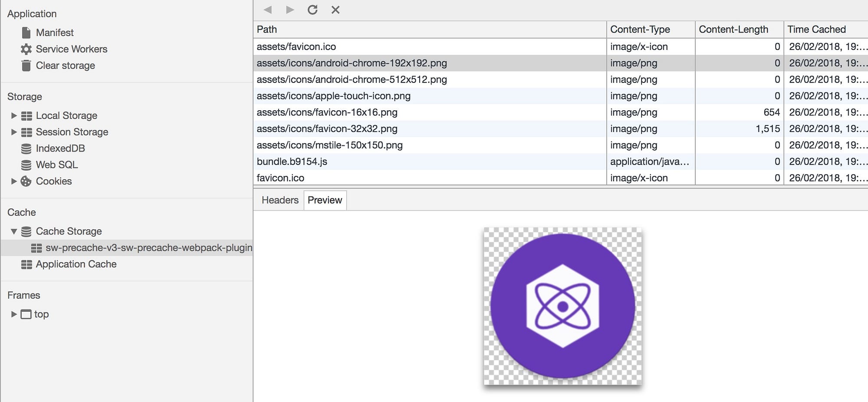The image size is (868, 402).
Task: Click the Manifest file icon
Action: [x=26, y=33]
